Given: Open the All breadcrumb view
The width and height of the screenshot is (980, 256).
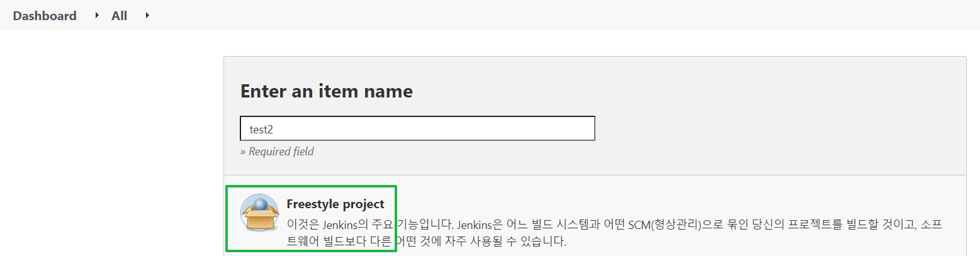Looking at the screenshot, I should pos(119,16).
